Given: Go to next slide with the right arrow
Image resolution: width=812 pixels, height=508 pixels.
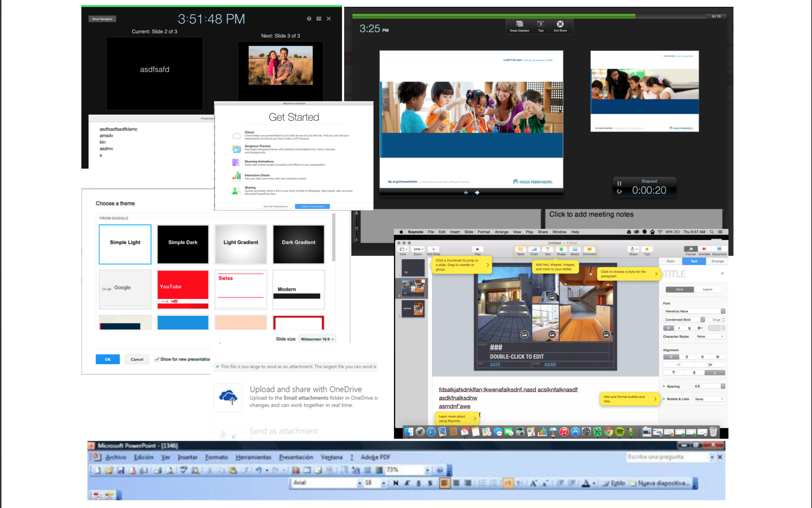Looking at the screenshot, I should 477,193.
